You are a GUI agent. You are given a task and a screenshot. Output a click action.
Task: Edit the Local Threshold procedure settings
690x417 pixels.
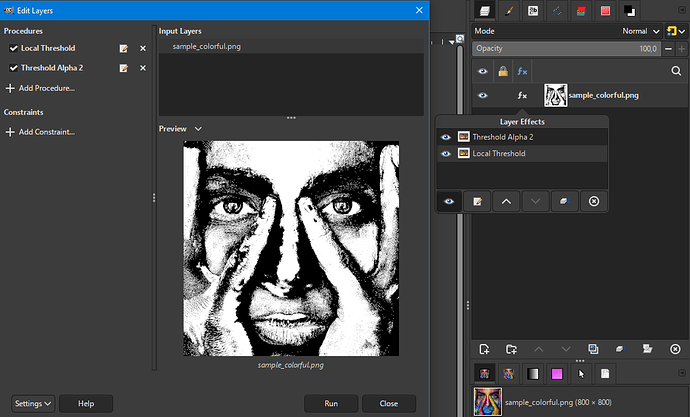pyautogui.click(x=124, y=48)
